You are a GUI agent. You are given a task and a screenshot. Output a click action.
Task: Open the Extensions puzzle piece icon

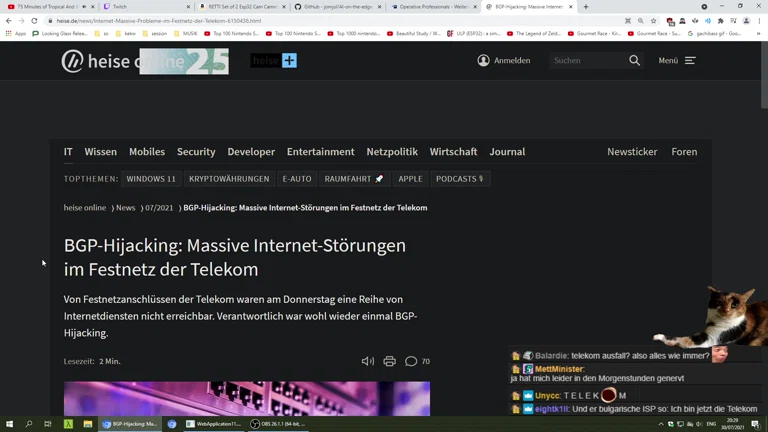[x=720, y=21]
